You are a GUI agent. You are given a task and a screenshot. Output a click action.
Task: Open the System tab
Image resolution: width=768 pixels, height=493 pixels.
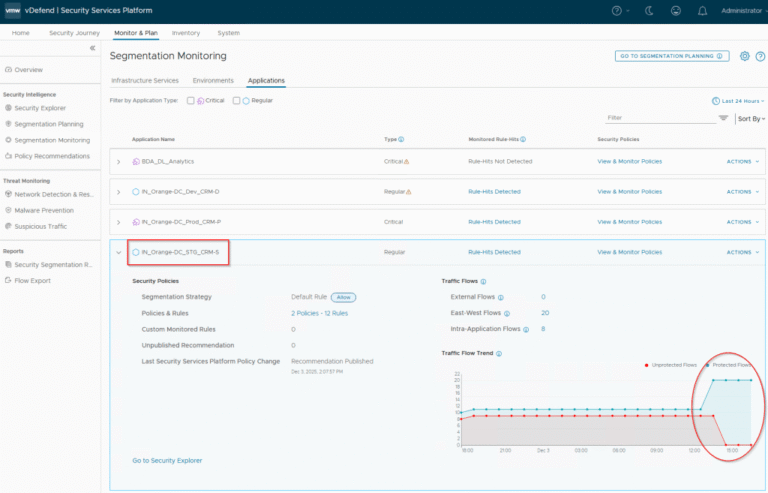coord(229,33)
